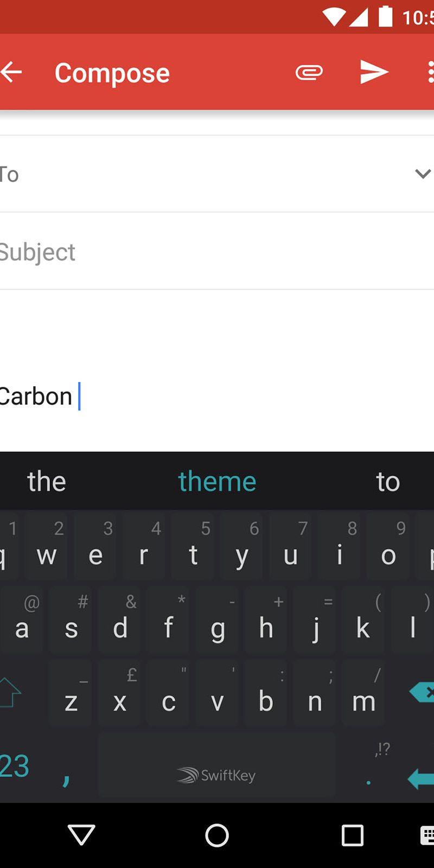
Task: Toggle the shift key on the keyboard
Action: 10,692
